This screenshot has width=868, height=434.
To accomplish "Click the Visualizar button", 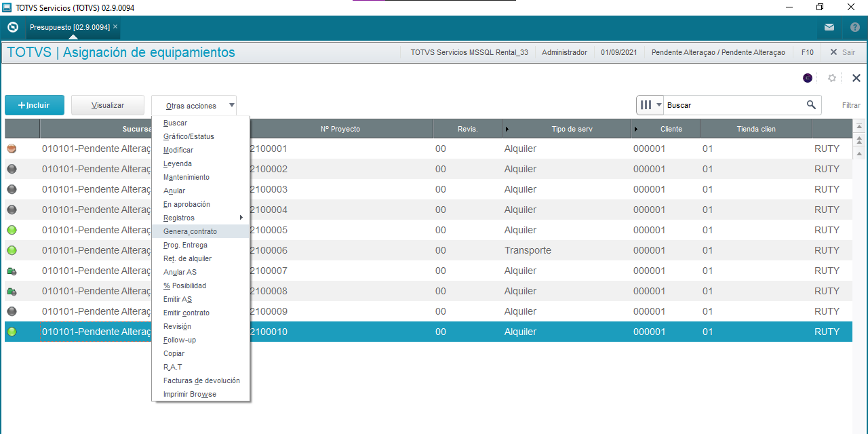I will (x=108, y=105).
